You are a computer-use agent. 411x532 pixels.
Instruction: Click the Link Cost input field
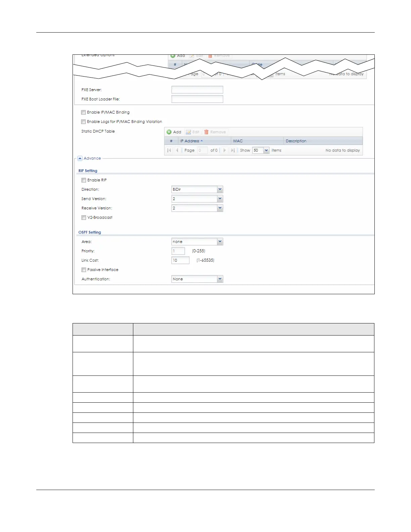tap(180, 261)
